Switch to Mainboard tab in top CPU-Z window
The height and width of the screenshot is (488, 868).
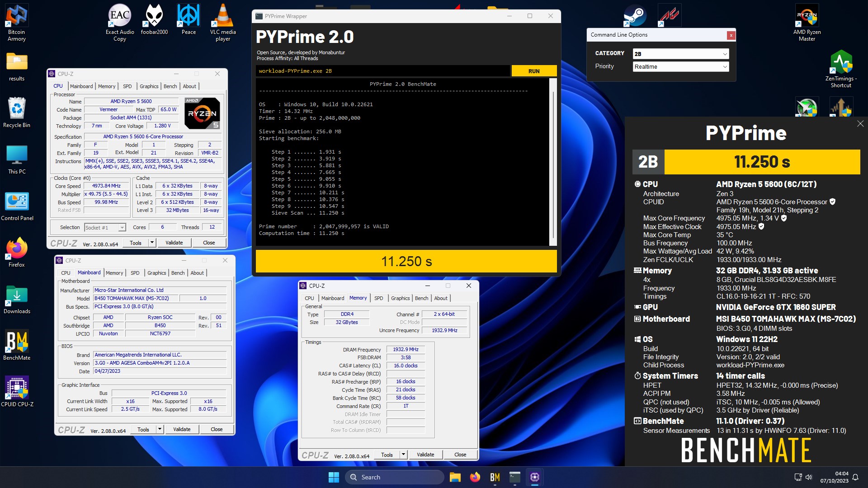tap(81, 86)
